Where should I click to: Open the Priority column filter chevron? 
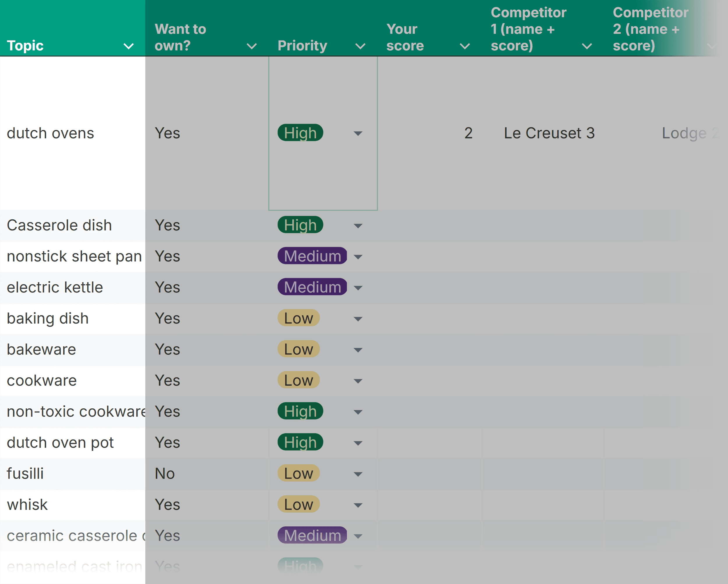coord(360,46)
